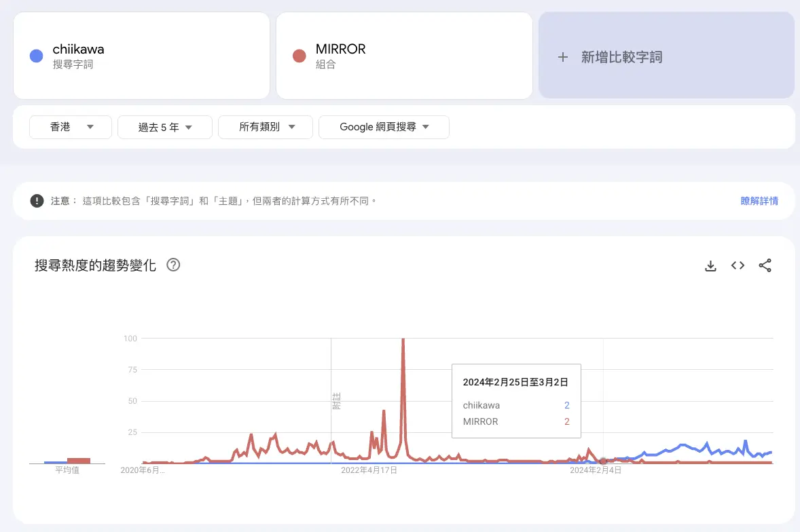Screen dimensions: 800x532
Task: Click the blue average bar for chiikawa
Action: point(56,462)
